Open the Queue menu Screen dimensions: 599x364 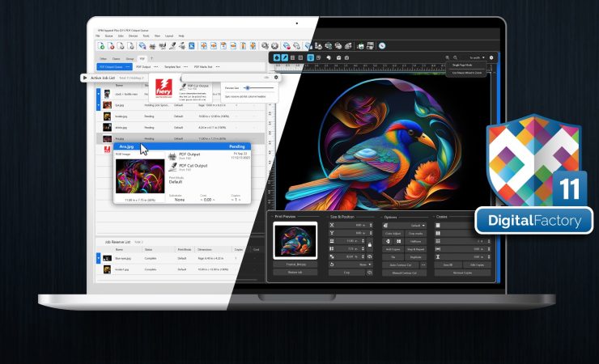[109, 36]
